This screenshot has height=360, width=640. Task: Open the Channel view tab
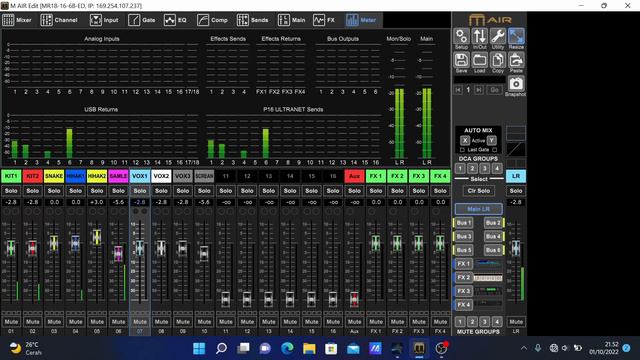[x=59, y=20]
